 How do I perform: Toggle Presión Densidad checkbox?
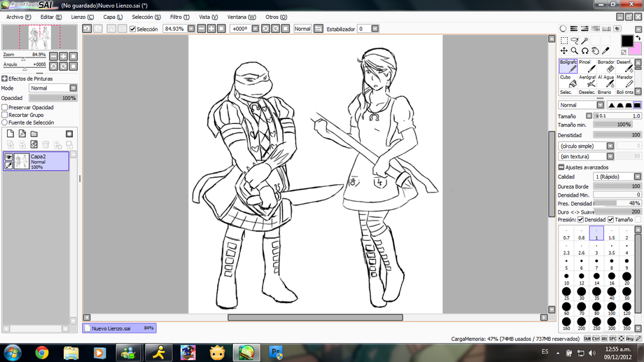(581, 219)
